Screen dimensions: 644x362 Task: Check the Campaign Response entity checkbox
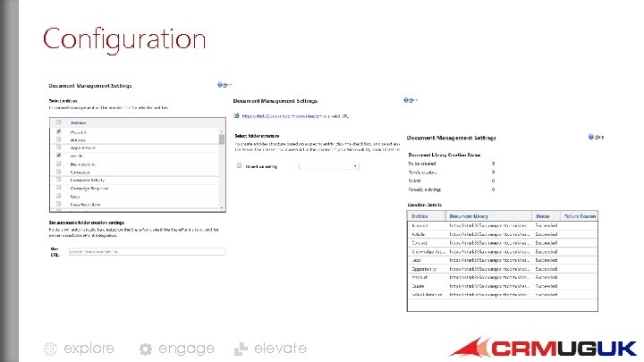pyautogui.click(x=58, y=188)
